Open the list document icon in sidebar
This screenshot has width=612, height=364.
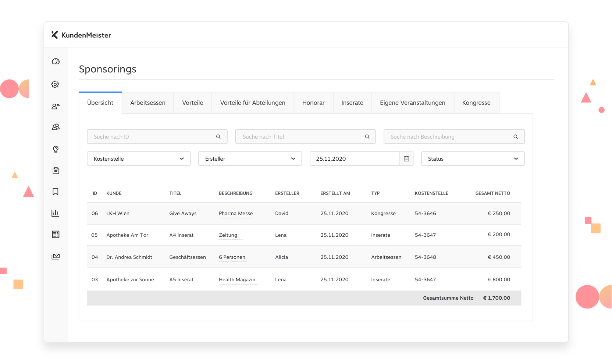click(56, 234)
